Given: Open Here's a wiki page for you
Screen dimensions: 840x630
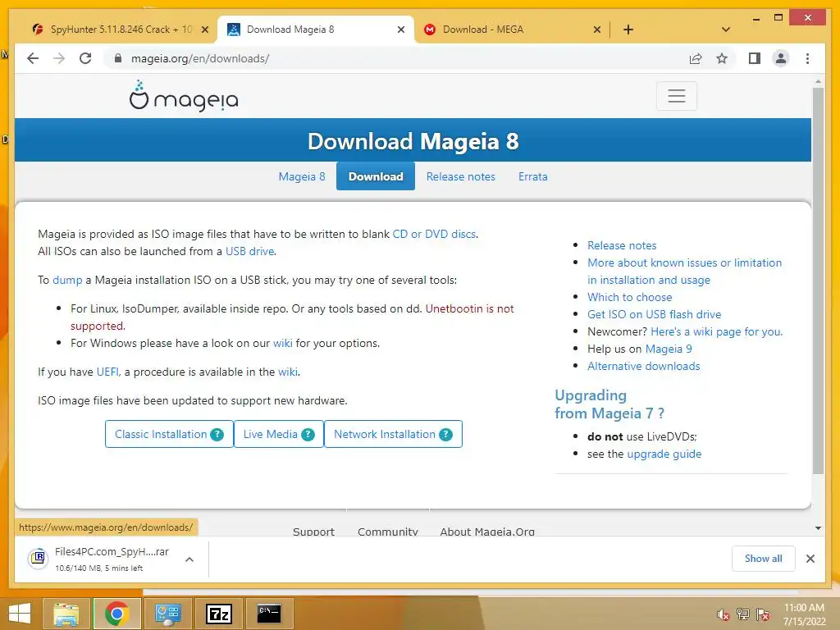Looking at the screenshot, I should click(716, 331).
